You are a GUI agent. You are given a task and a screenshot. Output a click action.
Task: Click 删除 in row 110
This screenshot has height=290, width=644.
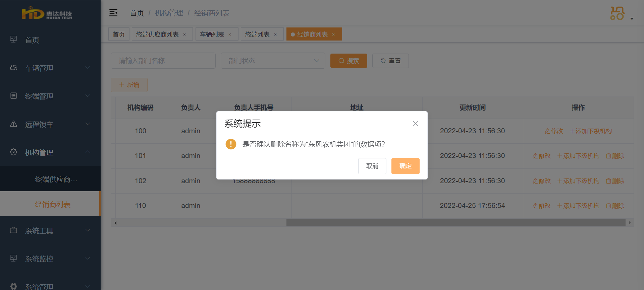pos(615,206)
